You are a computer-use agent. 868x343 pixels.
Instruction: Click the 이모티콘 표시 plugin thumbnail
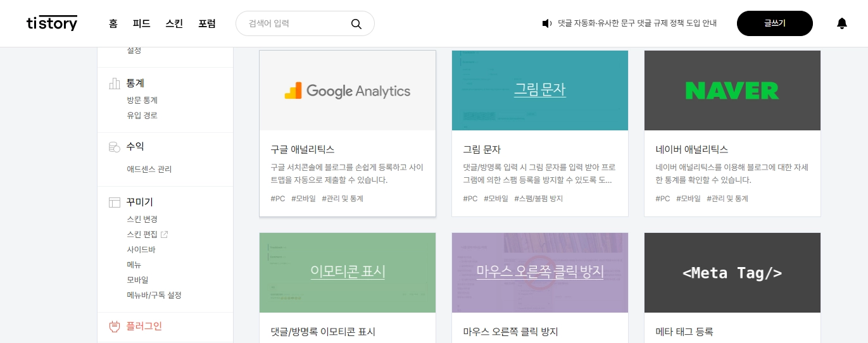coord(348,273)
